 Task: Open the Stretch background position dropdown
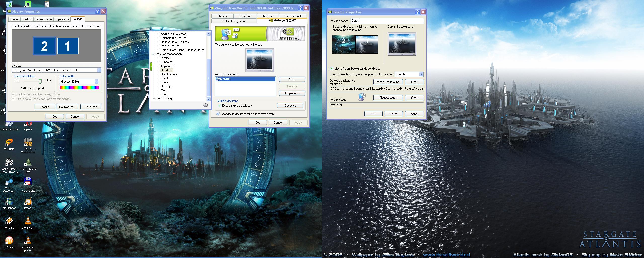[421, 74]
